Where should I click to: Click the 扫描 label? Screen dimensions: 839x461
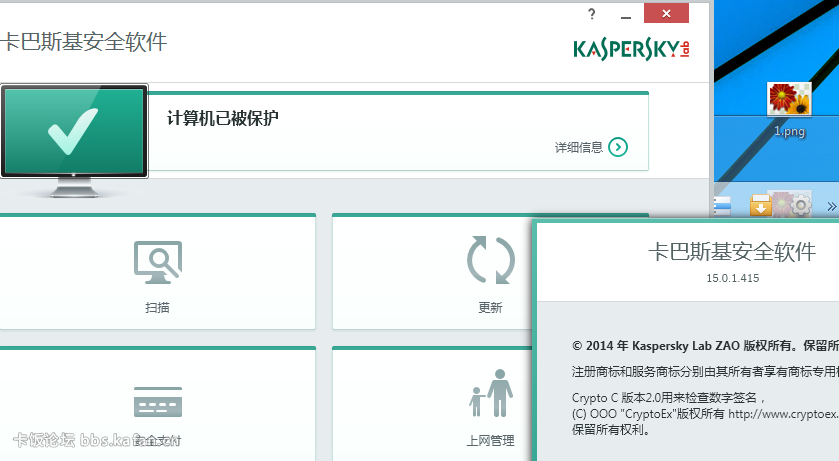pyautogui.click(x=157, y=308)
